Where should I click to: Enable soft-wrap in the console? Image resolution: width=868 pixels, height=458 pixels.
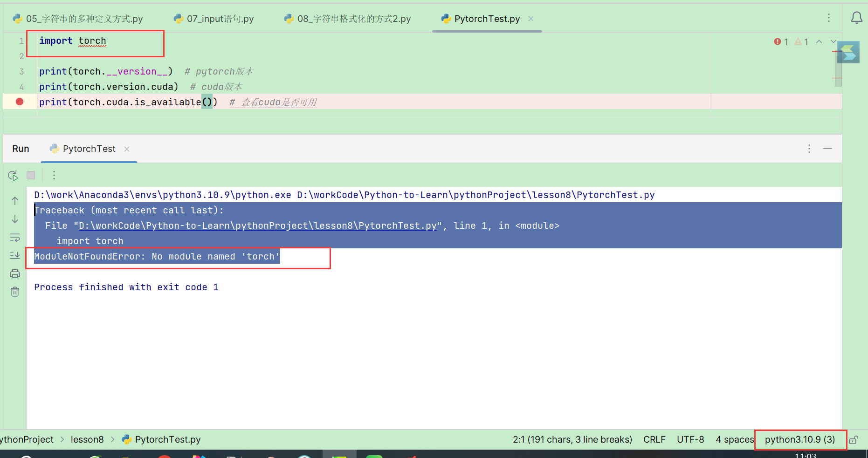coord(14,238)
